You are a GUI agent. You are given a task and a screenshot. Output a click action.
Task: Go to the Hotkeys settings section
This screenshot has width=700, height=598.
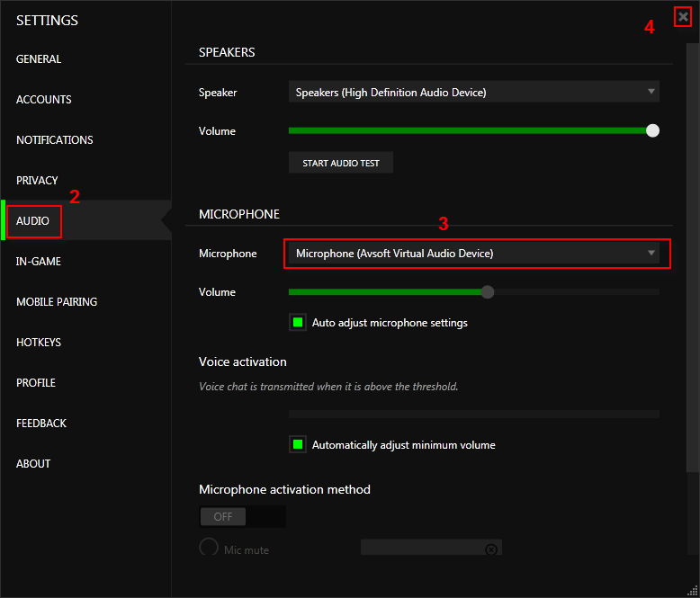39,343
